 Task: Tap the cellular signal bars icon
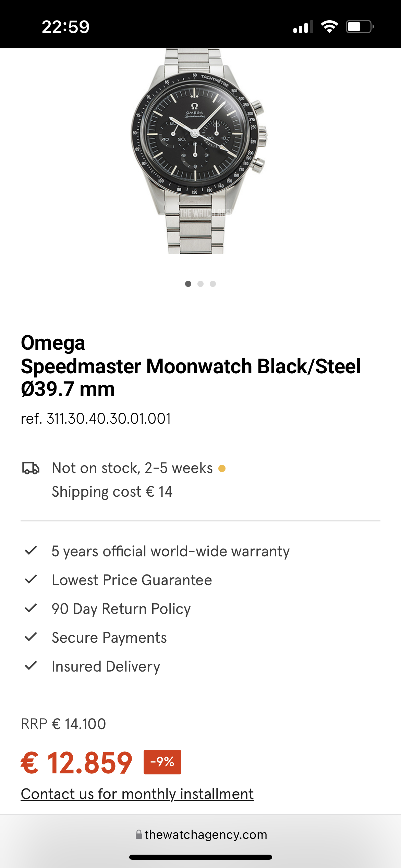point(303,27)
